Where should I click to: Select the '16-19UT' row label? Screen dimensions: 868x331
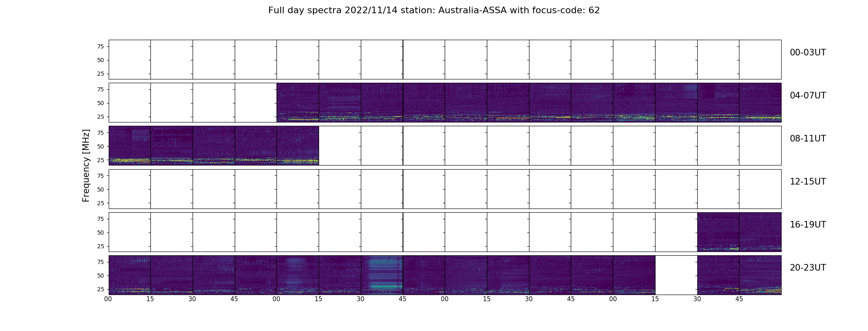point(808,225)
